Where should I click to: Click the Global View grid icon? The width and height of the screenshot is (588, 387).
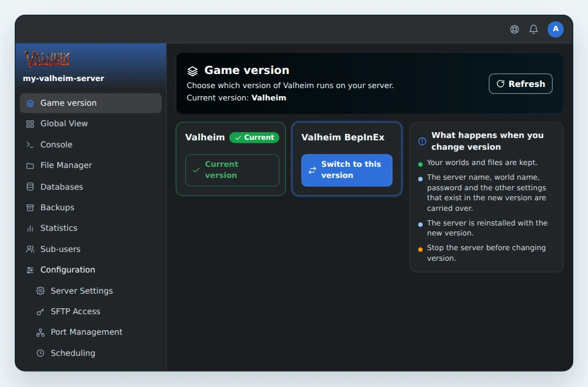click(x=30, y=124)
